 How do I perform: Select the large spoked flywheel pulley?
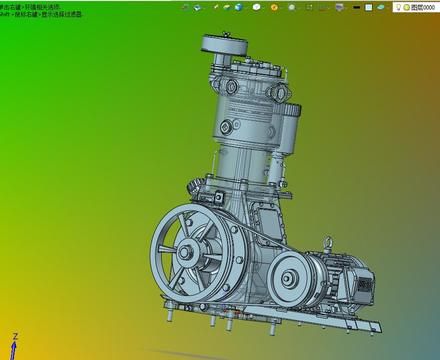pyautogui.click(x=185, y=252)
